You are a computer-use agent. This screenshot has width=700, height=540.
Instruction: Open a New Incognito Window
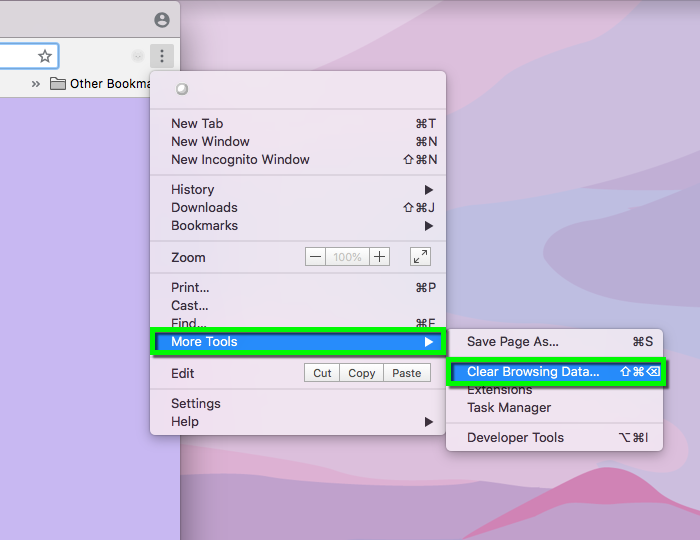point(298,159)
